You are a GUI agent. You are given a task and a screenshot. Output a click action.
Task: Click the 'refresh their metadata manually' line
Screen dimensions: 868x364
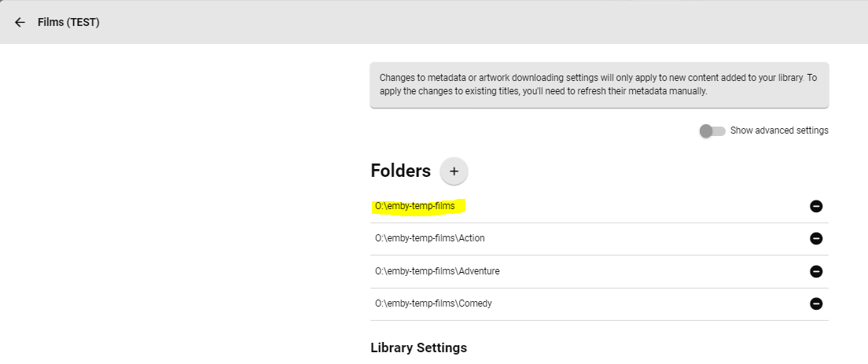point(543,91)
